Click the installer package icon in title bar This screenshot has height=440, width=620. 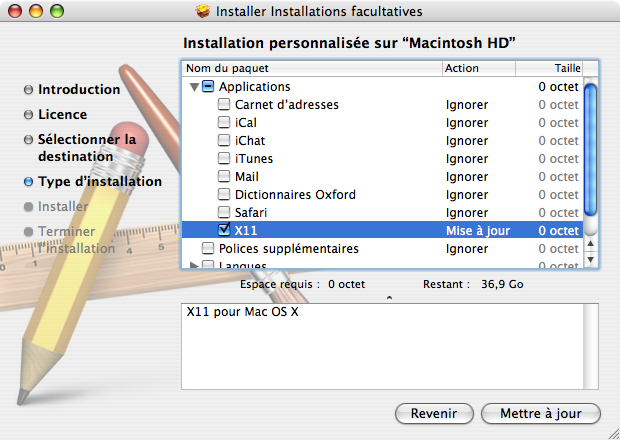(x=202, y=11)
